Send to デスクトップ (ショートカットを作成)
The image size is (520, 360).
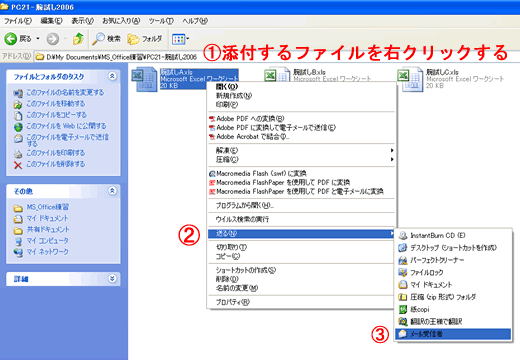coord(453,248)
